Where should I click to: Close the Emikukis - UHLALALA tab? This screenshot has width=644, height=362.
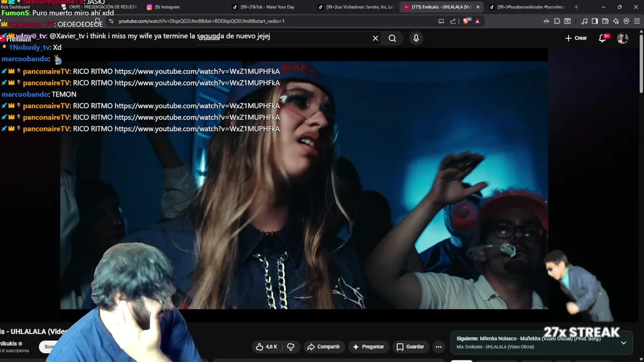tap(478, 7)
